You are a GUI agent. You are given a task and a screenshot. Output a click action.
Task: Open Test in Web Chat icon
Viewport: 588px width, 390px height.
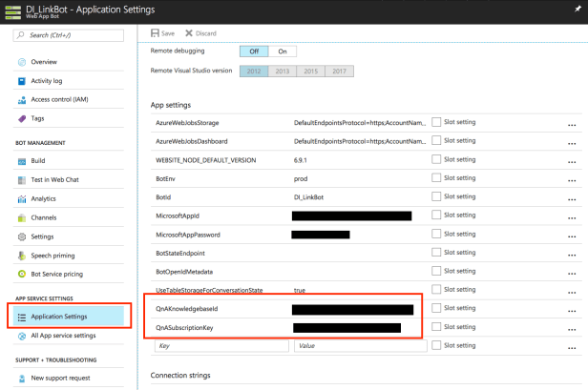click(21, 180)
